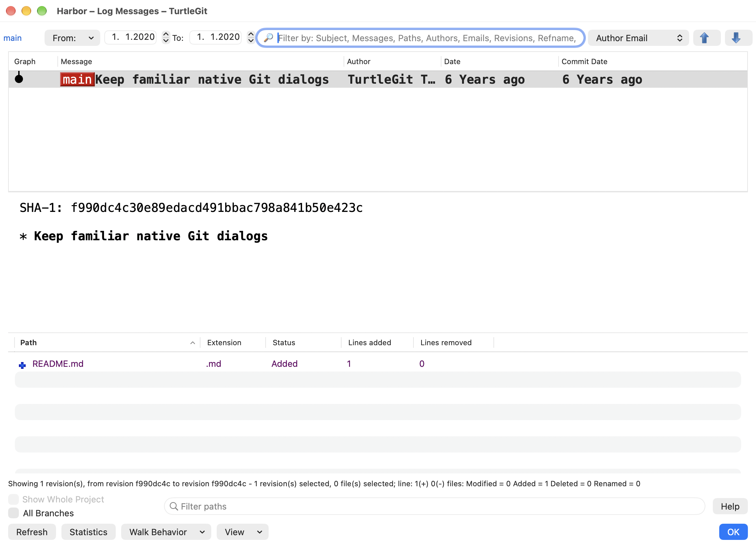Screen dimensions: 756x548
Task: Click the Refresh button
Action: click(x=32, y=532)
